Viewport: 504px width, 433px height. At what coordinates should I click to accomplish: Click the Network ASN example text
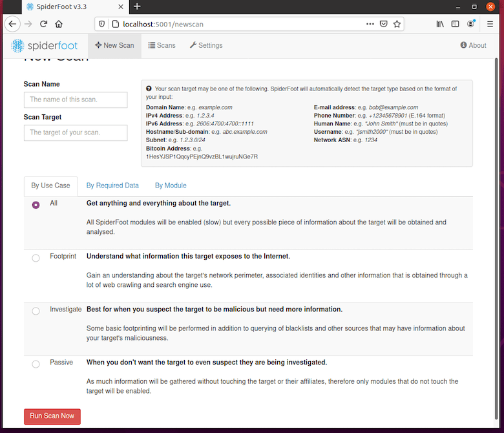[371, 140]
